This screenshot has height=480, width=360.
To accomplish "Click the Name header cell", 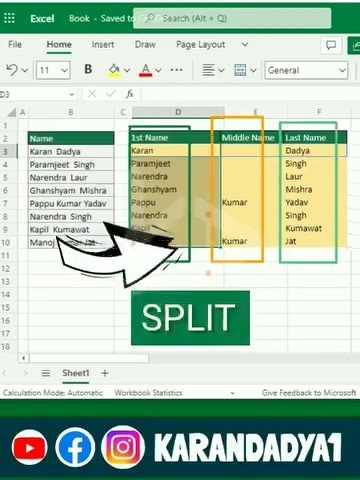I will click(71, 138).
